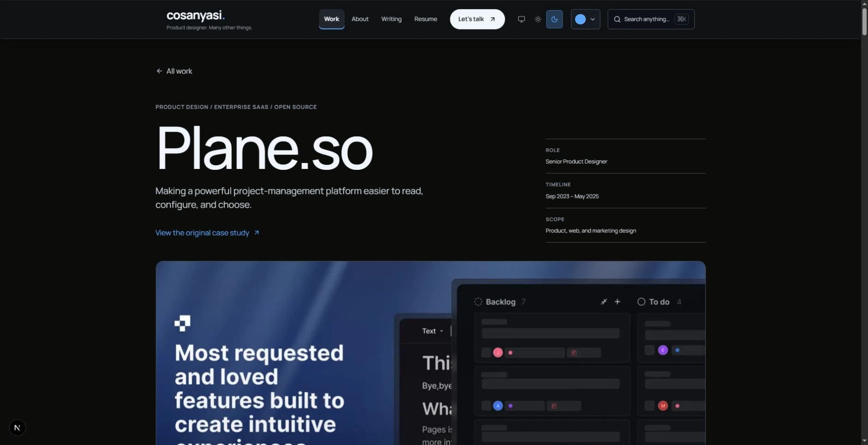
Task: Click the PRODUCT DESIGN / ENTERPRISE SAAS breadcrumb
Action: (236, 107)
